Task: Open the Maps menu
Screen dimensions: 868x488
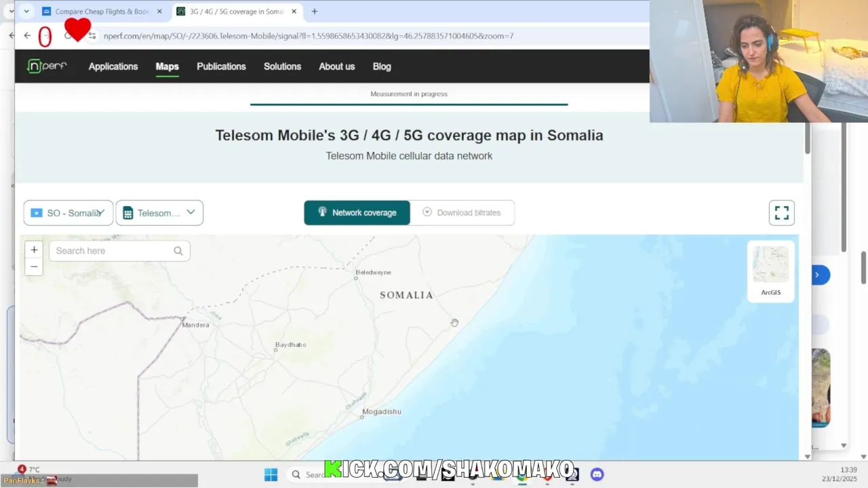Action: coord(167,66)
